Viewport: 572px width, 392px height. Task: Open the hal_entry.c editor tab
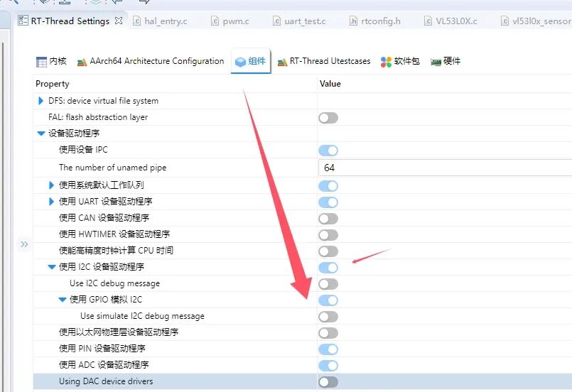(165, 21)
